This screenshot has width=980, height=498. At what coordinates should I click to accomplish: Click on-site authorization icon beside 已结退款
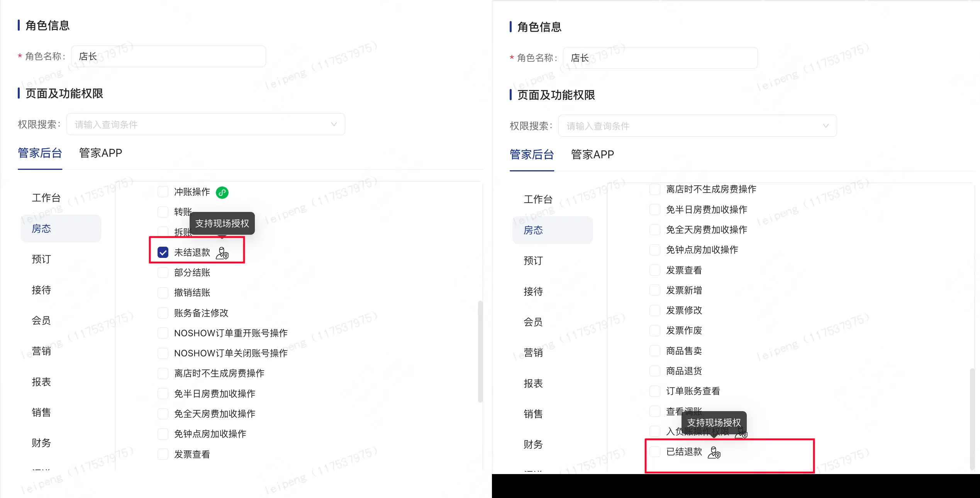pos(714,452)
